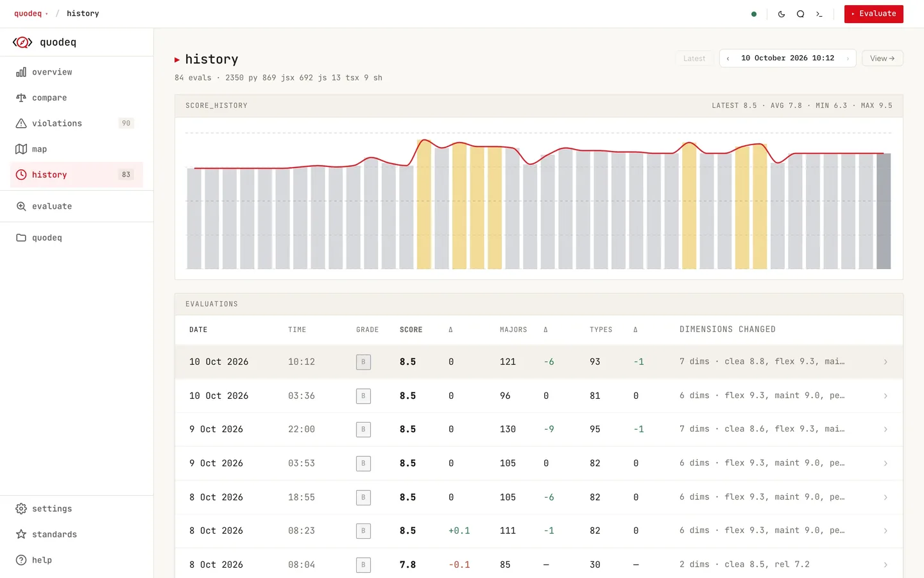This screenshot has width=924, height=578.
Task: Click the map icon in sidebar
Action: tap(21, 149)
